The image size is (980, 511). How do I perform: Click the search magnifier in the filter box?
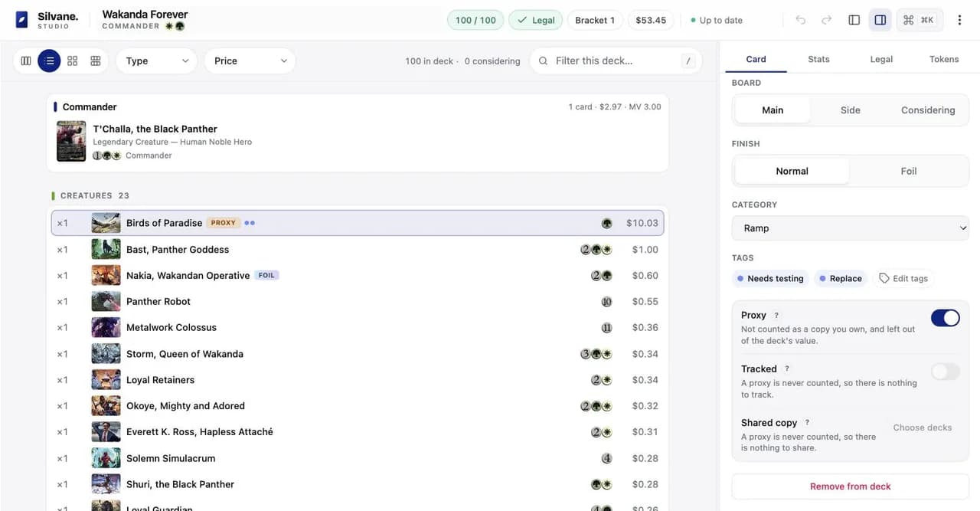544,61
